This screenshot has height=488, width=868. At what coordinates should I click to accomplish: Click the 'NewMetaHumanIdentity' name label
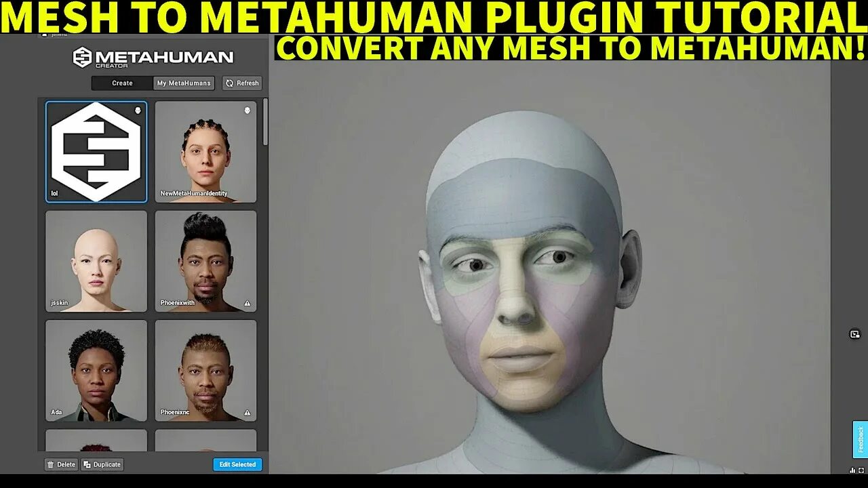[x=194, y=194]
